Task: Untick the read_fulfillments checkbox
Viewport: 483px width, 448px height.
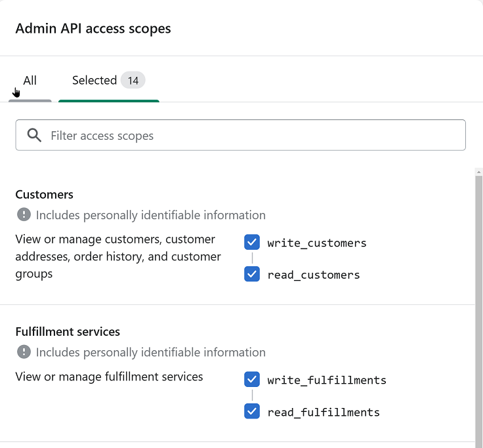Action: point(252,412)
